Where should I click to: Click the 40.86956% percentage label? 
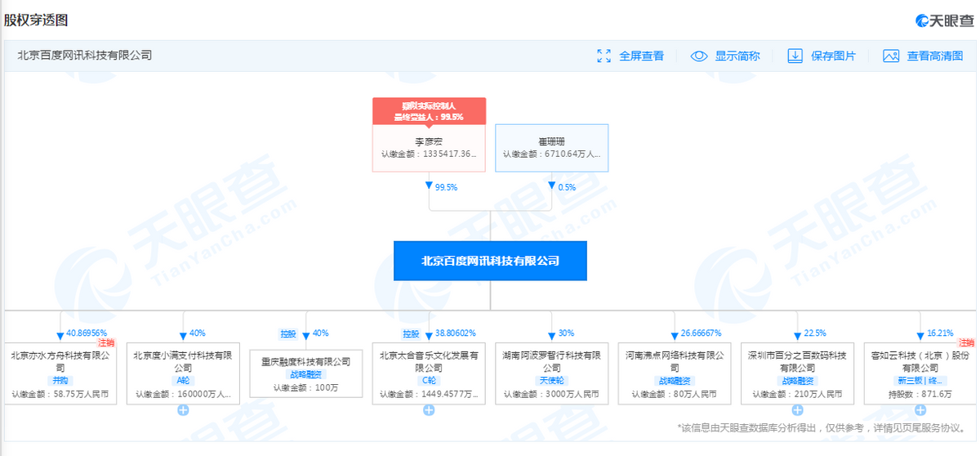(x=87, y=333)
